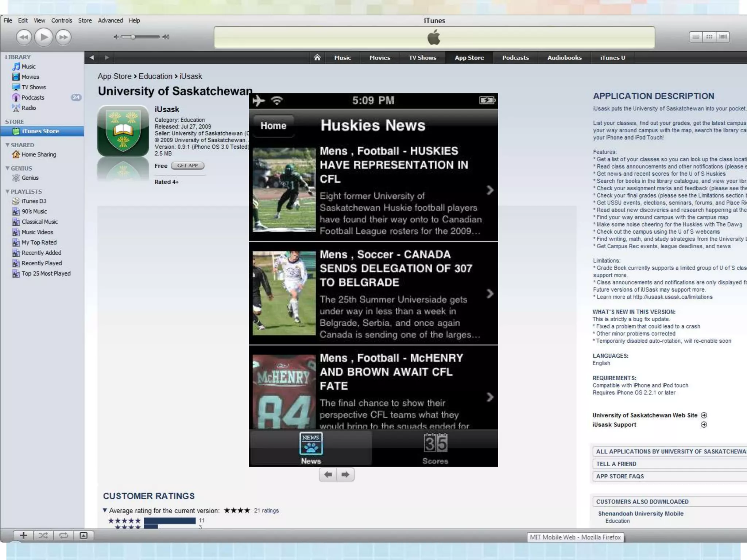747x560 pixels.
Task: Toggle repeat mode at bottom bar
Action: pos(63,535)
